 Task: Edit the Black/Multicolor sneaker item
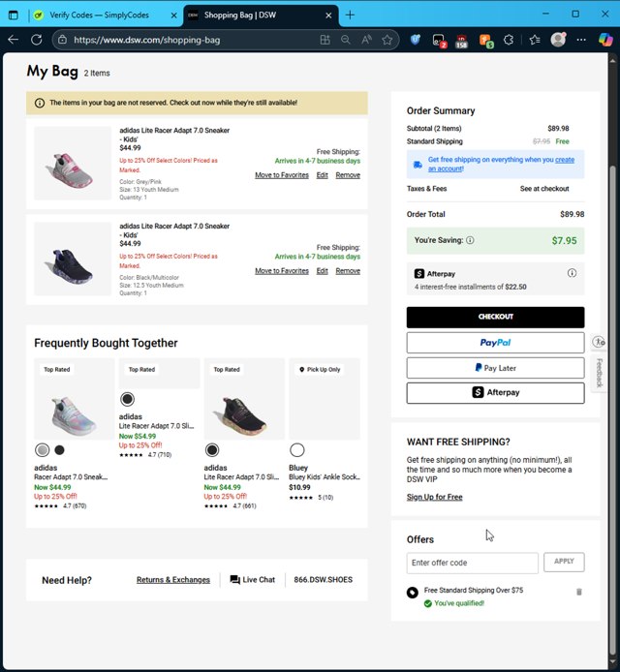[322, 270]
